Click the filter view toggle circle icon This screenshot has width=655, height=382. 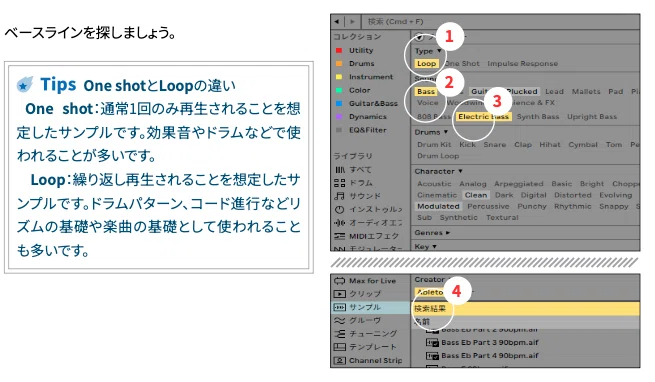(419, 37)
